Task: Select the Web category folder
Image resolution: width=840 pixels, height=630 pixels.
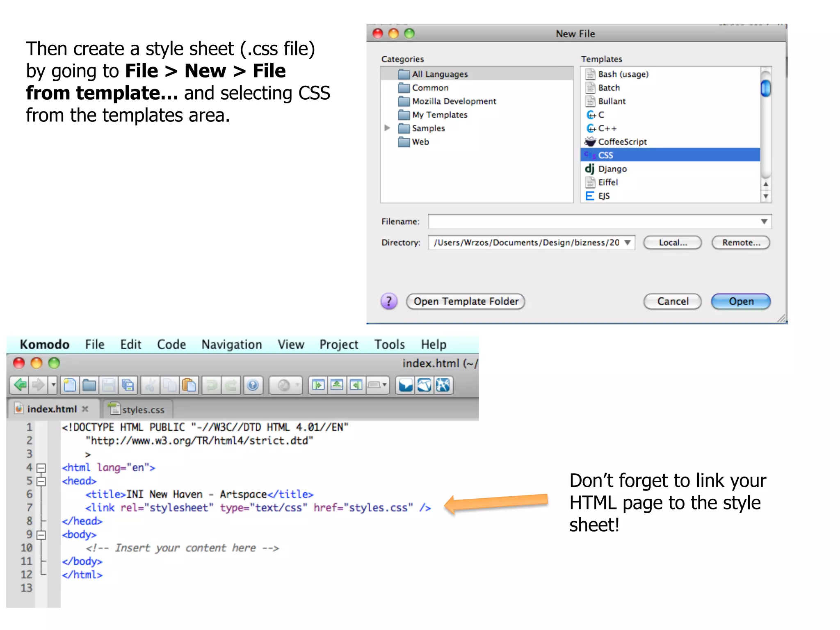Action: coord(477,142)
